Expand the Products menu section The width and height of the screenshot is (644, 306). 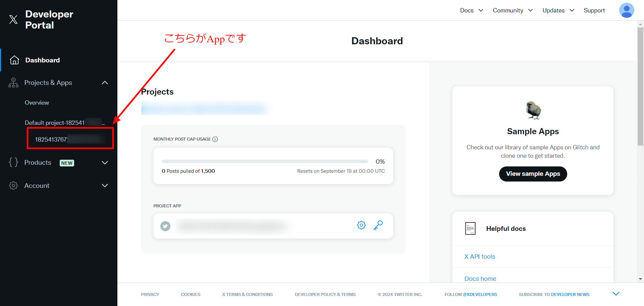coord(105,163)
